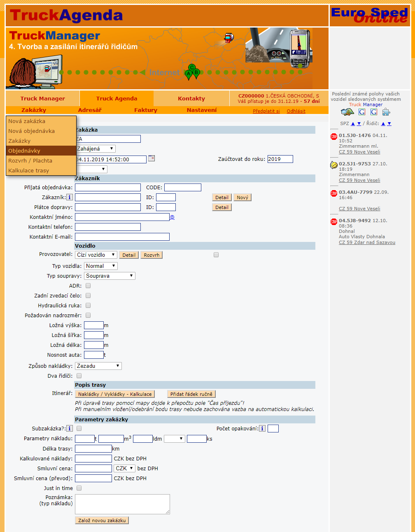
Task: Sort vehicles by SPZ descending arrow
Action: [359, 124]
